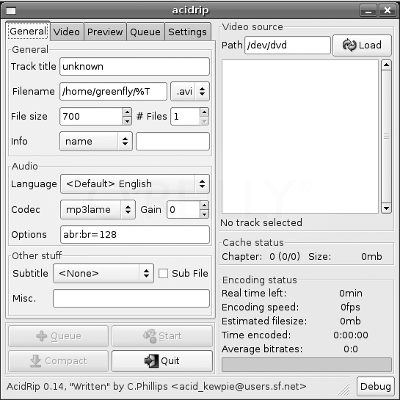
Task: Open the Settings tab
Action: point(187,32)
